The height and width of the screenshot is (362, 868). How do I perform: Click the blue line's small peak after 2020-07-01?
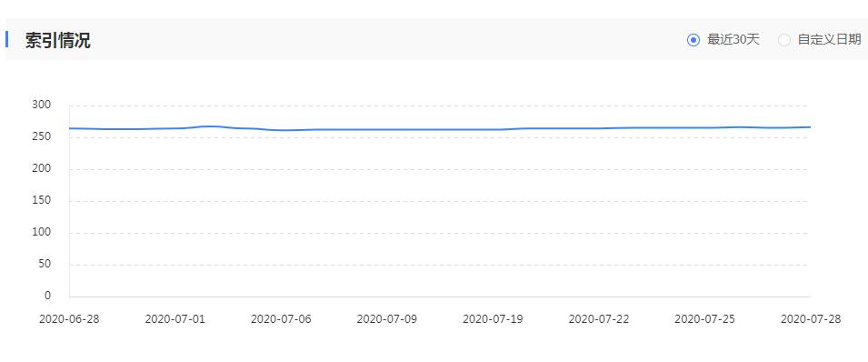click(x=212, y=126)
